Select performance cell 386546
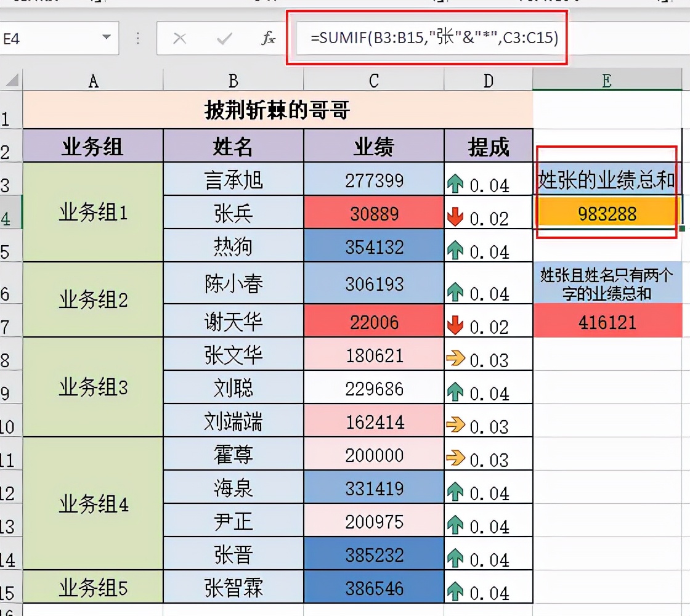Screen dimensions: 690x616 click(x=373, y=586)
